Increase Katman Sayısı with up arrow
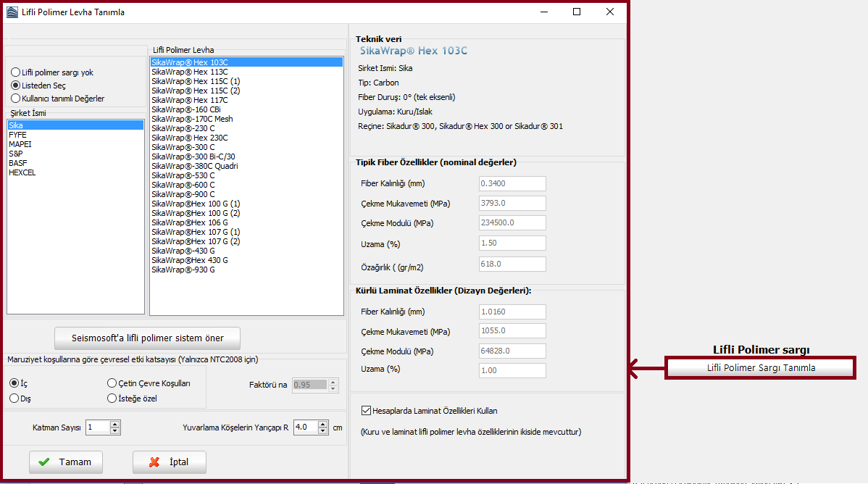868x484 pixels. pos(114,424)
